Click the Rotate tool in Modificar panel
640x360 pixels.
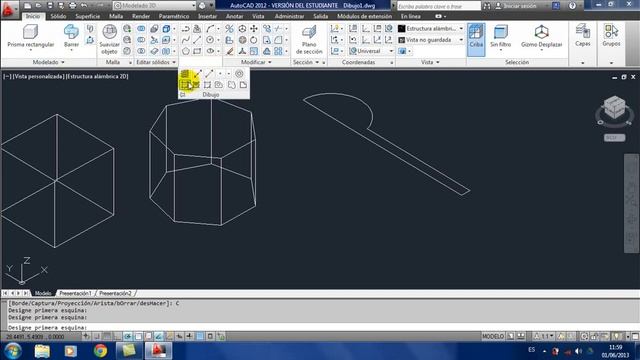[x=254, y=40]
